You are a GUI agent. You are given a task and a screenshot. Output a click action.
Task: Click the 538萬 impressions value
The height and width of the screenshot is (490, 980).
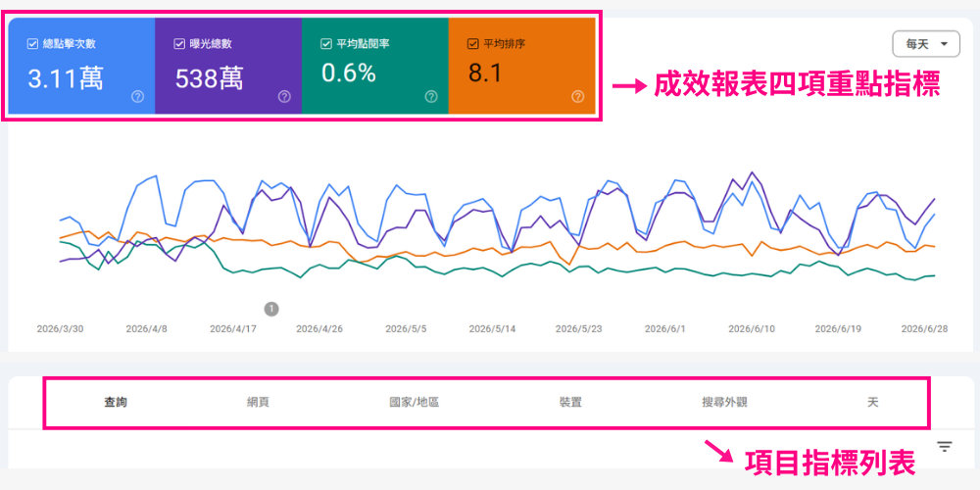[x=209, y=78]
